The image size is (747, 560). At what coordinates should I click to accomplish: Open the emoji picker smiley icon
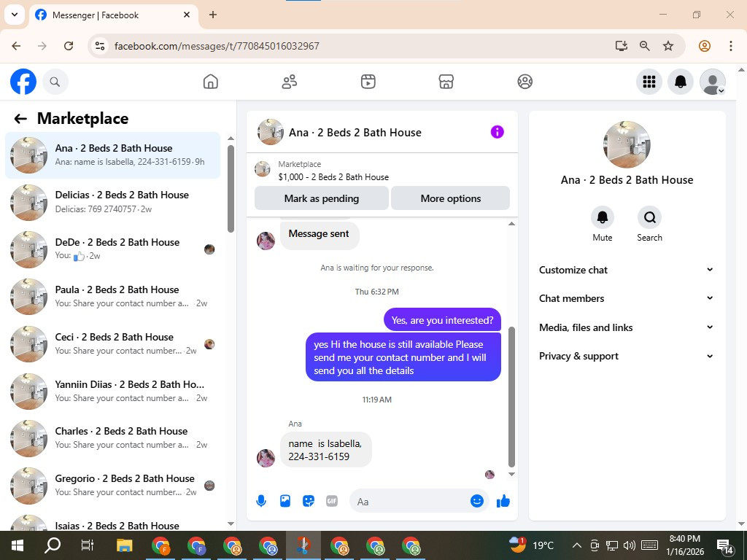pos(477,501)
